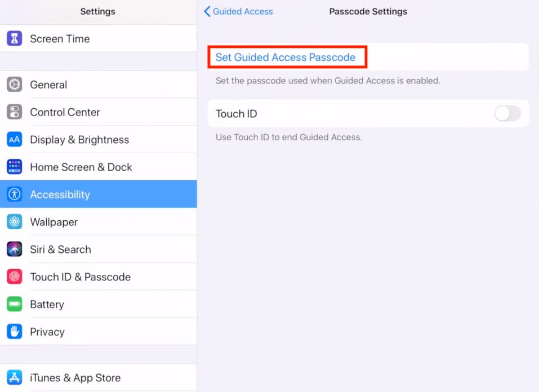Choose Siri & Search in the sidebar
The height and width of the screenshot is (392, 539).
(99, 250)
